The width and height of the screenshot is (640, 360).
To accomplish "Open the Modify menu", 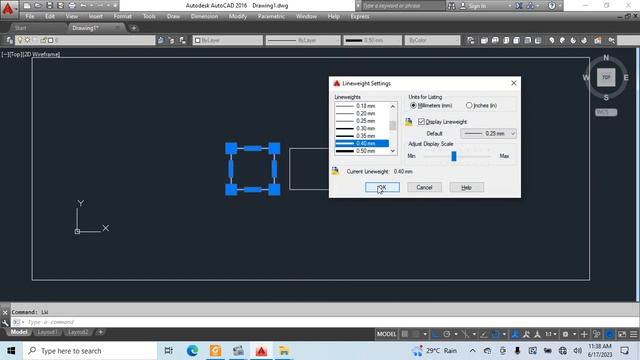I will [238, 16].
